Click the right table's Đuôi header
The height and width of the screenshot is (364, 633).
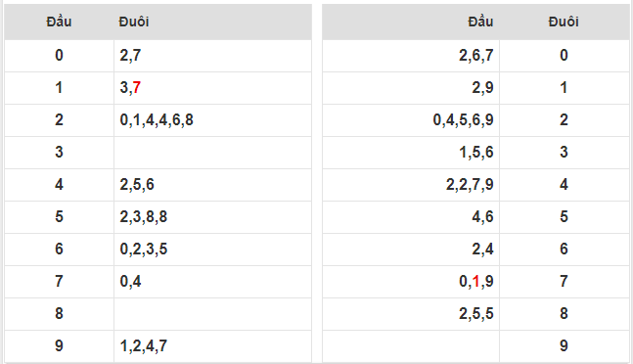pyautogui.click(x=564, y=22)
